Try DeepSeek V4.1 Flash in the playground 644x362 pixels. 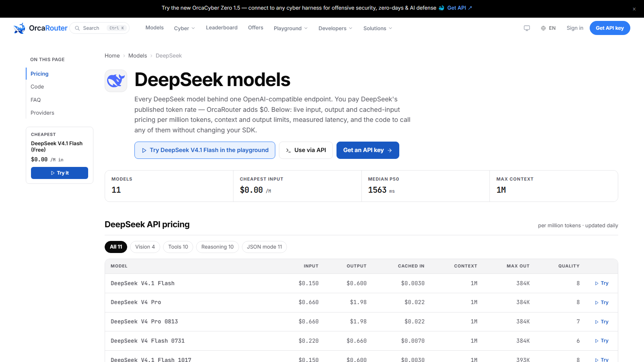coord(205,150)
